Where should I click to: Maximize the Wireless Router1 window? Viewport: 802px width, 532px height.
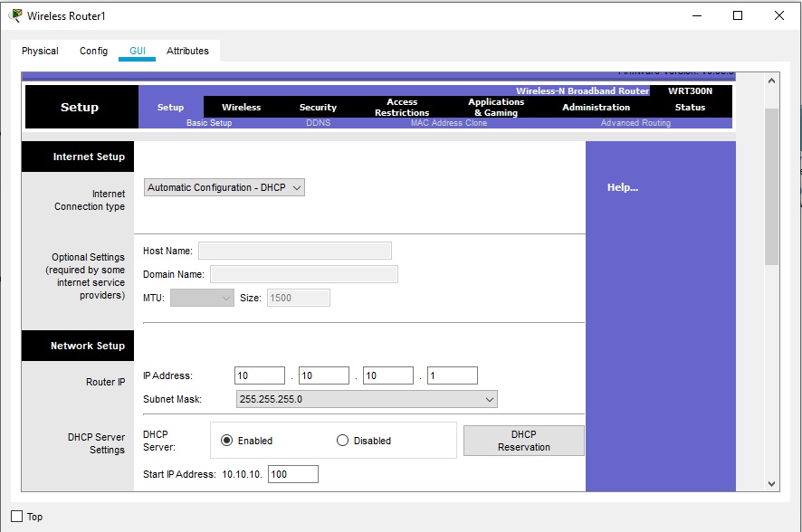pos(738,16)
